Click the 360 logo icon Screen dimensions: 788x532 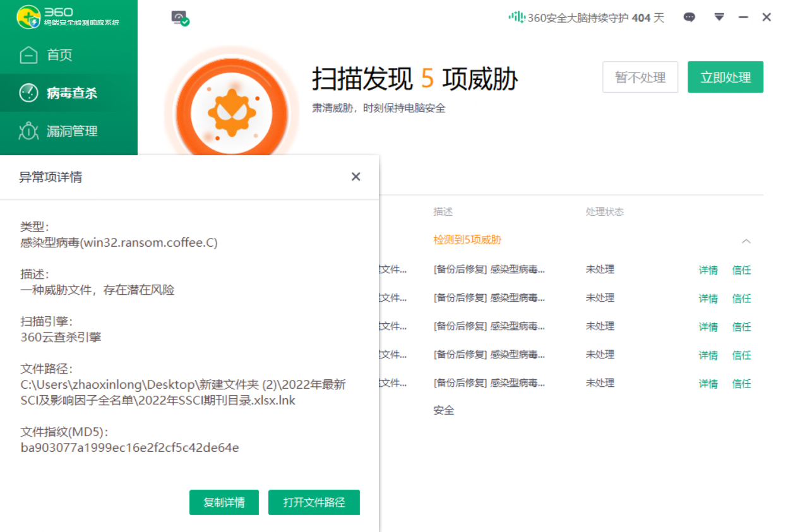tap(28, 18)
